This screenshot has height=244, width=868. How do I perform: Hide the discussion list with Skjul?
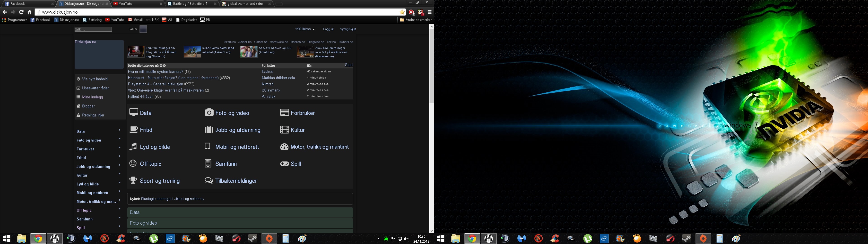[x=349, y=65]
